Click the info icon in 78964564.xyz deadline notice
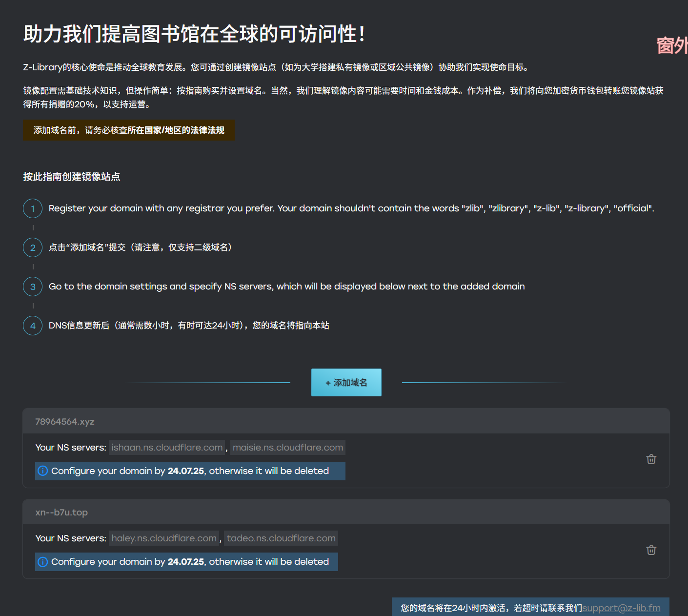Screen dimensions: 688x616 [x=43, y=471]
